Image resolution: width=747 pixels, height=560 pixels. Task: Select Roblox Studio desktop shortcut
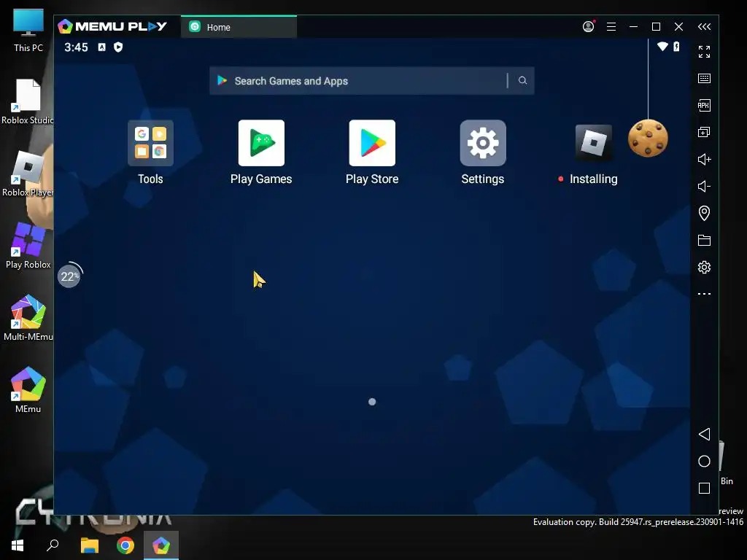(27, 101)
